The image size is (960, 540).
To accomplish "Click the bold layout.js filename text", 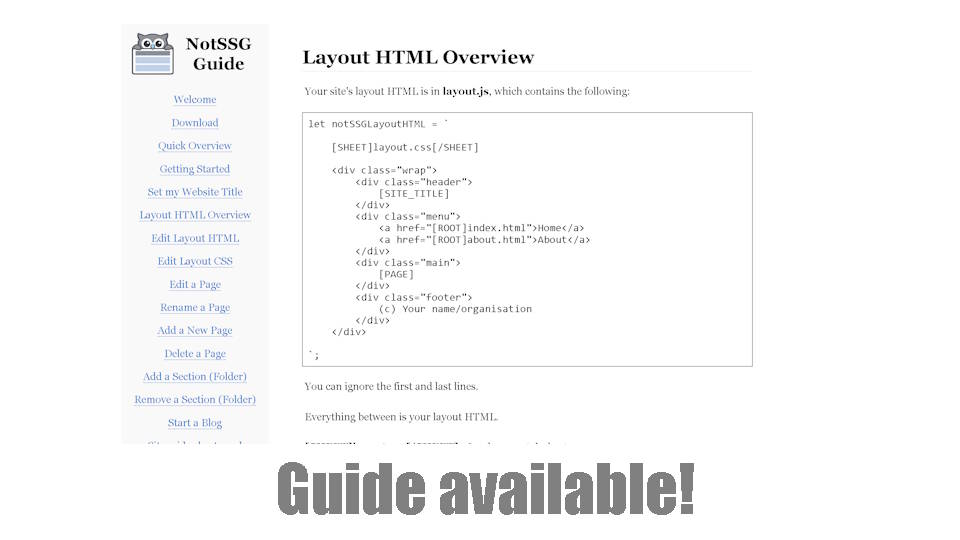I will [465, 91].
